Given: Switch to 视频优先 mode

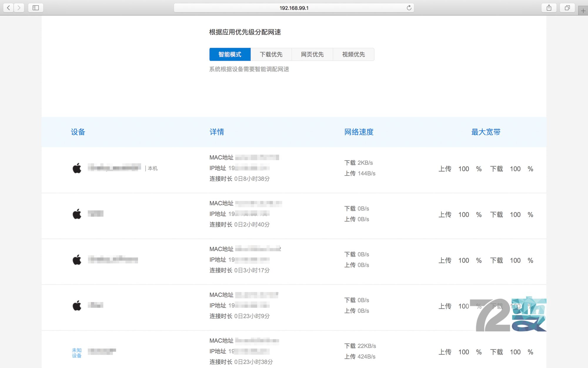Looking at the screenshot, I should pos(353,54).
